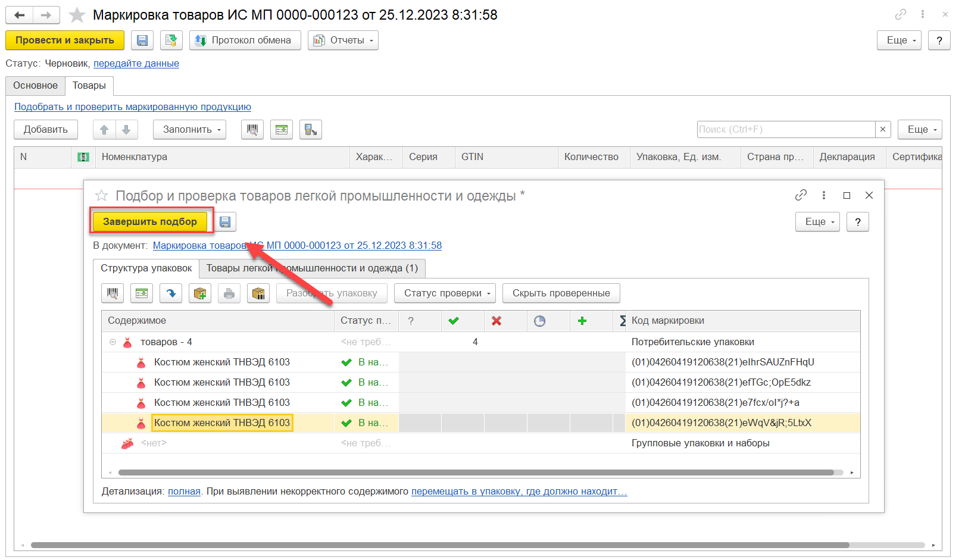Click the Код маркировки column header
This screenshot has height=560, width=965.
click(744, 321)
